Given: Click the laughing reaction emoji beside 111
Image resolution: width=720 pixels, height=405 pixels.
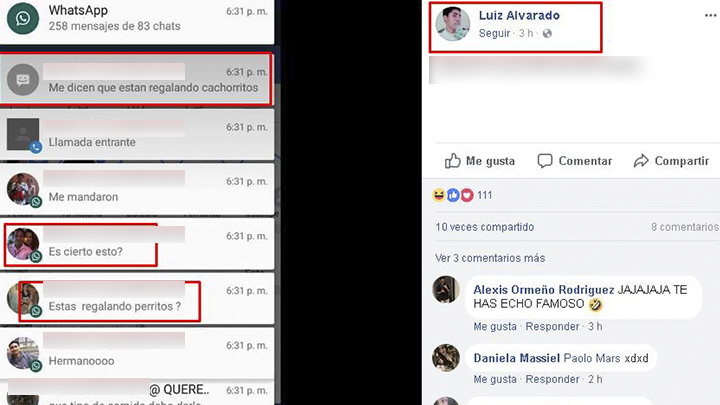Looking at the screenshot, I should click(439, 196).
